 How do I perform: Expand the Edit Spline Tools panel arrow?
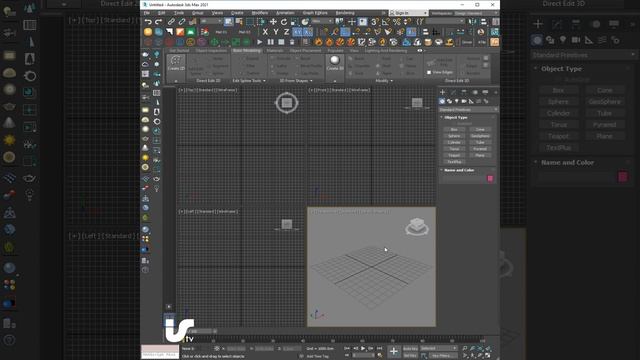coord(264,81)
